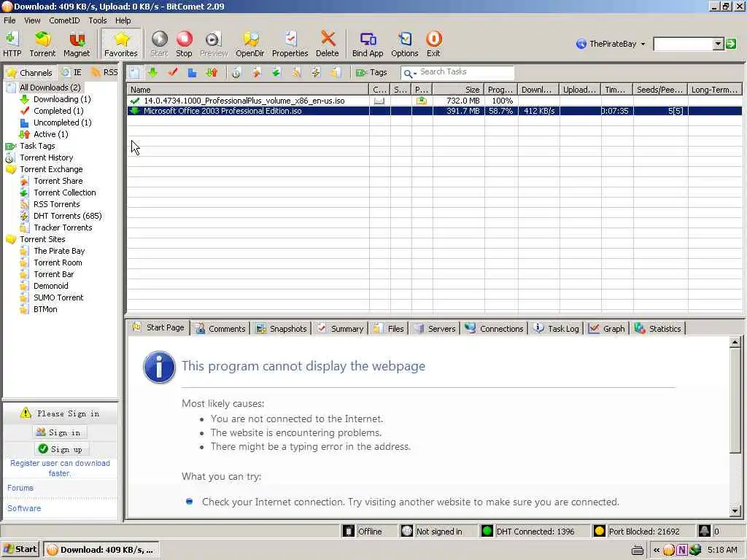The width and height of the screenshot is (747, 560).
Task: Delete the selected task
Action: pyautogui.click(x=328, y=44)
